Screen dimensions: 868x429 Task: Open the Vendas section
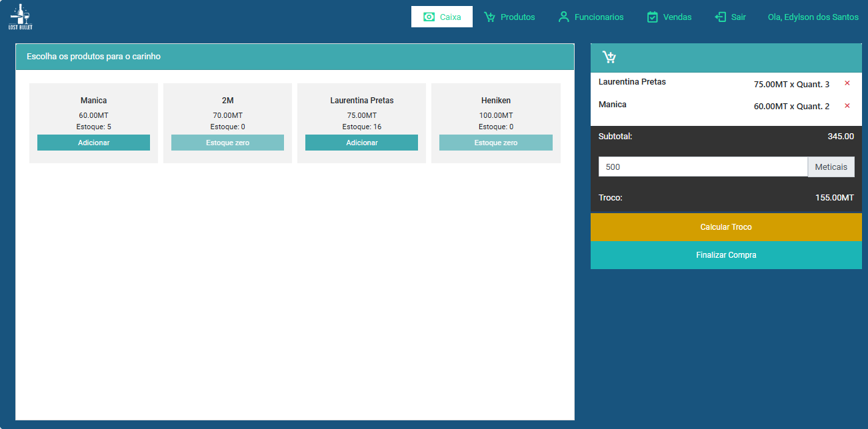coord(677,17)
